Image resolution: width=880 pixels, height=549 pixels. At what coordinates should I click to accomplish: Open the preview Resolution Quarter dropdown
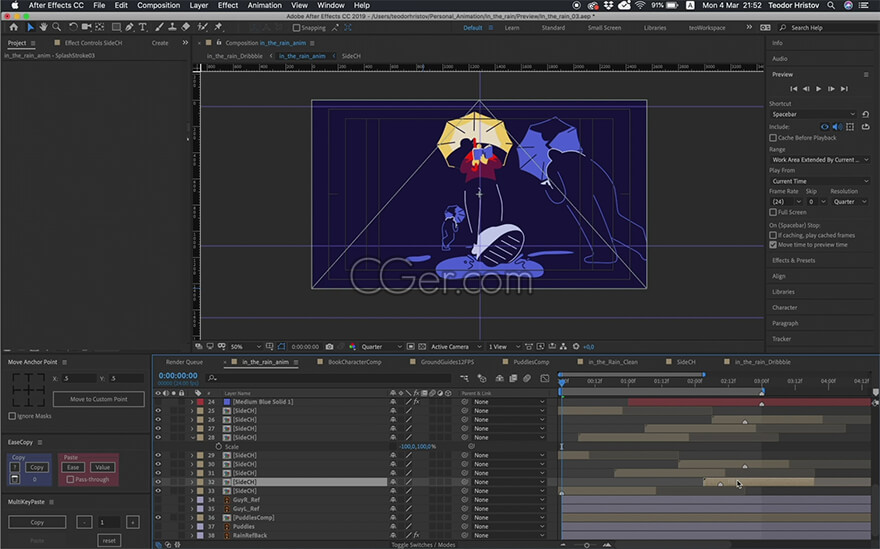[x=849, y=202]
